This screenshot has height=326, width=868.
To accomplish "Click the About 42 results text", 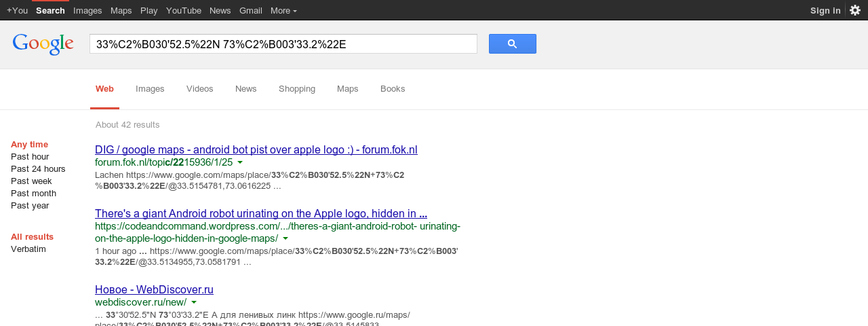I will 127,125.
